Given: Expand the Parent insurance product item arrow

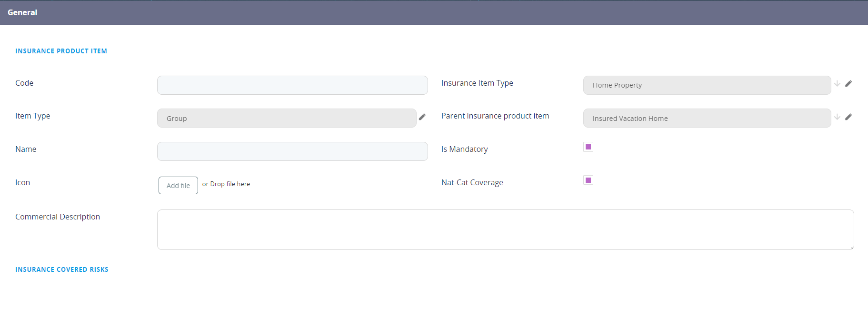Looking at the screenshot, I should click(837, 117).
